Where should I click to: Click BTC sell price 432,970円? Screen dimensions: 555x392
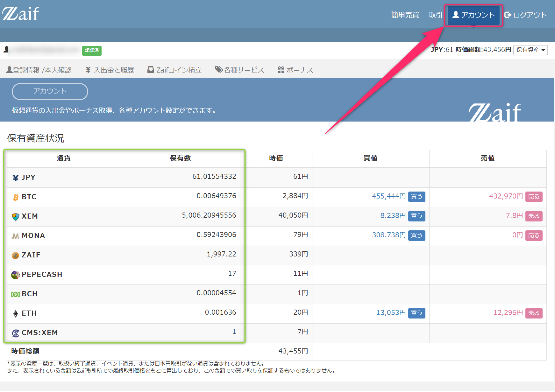506,196
